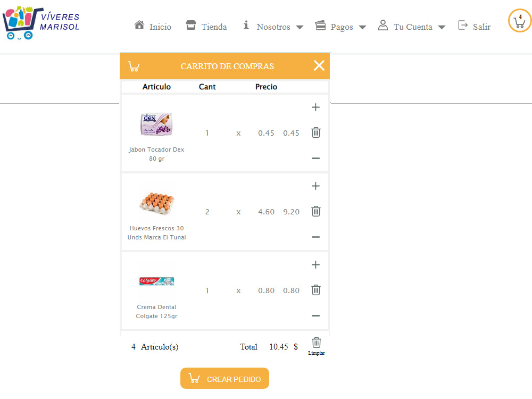The width and height of the screenshot is (532, 399).
Task: Increase quantity of Huevos Frescos
Action: click(315, 186)
